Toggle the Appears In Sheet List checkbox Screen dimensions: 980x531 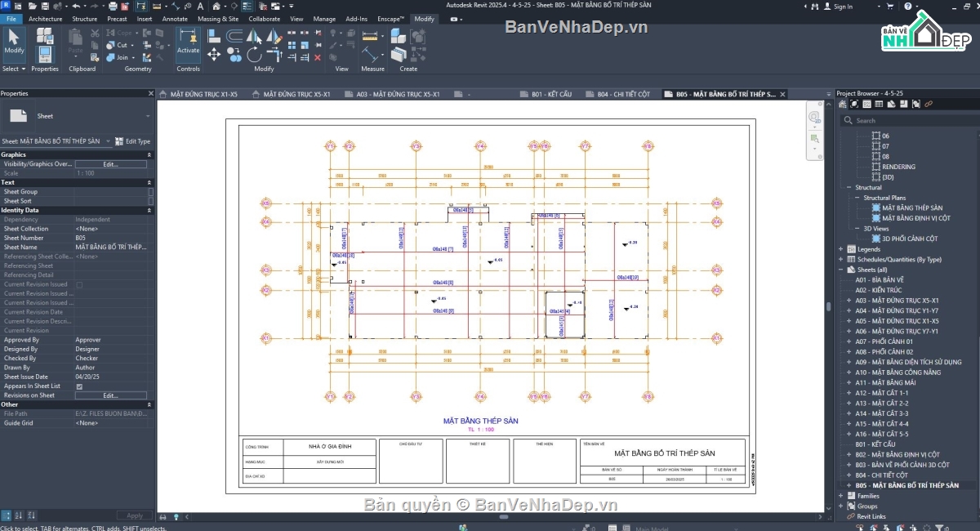pos(79,386)
